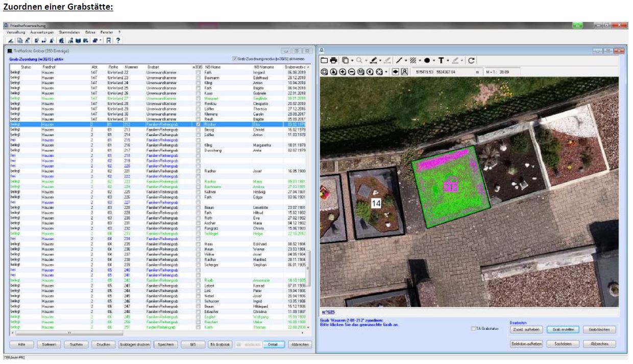Click the Grab löschen button
The width and height of the screenshot is (633, 364).
tap(599, 330)
